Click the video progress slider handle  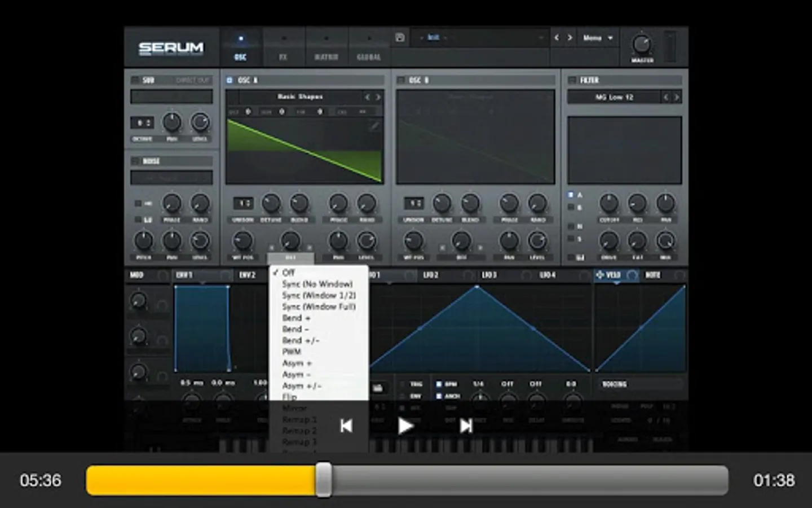coord(324,480)
